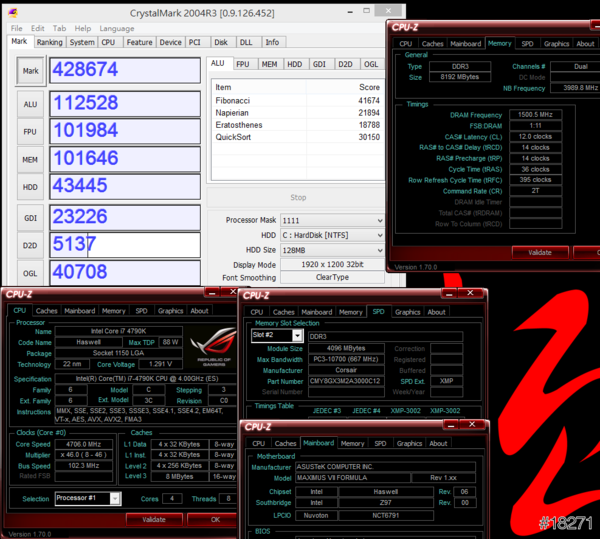Image resolution: width=600 pixels, height=539 pixels.
Task: Show FPU results tab in score panel
Action: (x=243, y=64)
